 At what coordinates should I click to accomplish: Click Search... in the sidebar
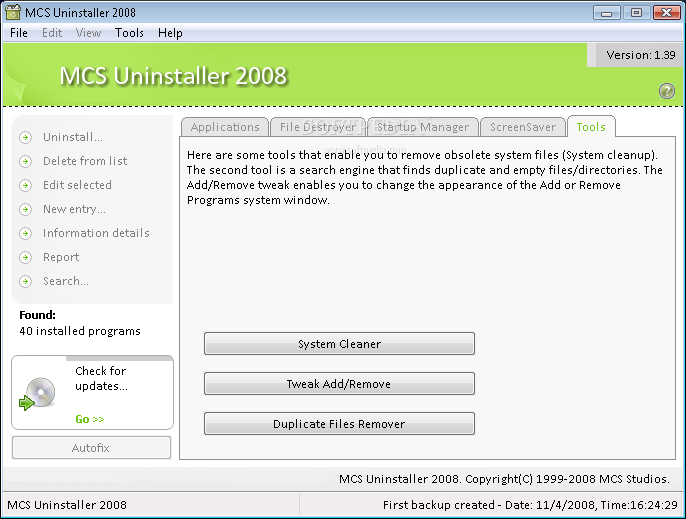coord(66,281)
